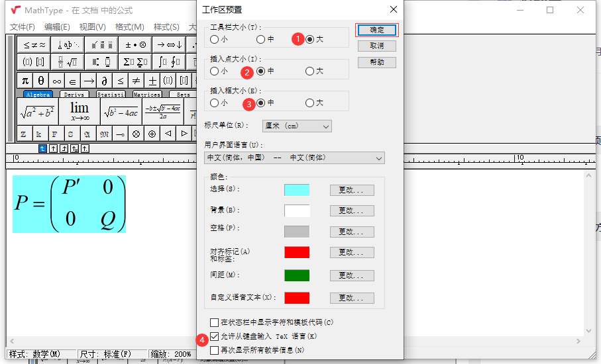
Task: Open the embellishments palette
Action: pyautogui.click(x=101, y=45)
